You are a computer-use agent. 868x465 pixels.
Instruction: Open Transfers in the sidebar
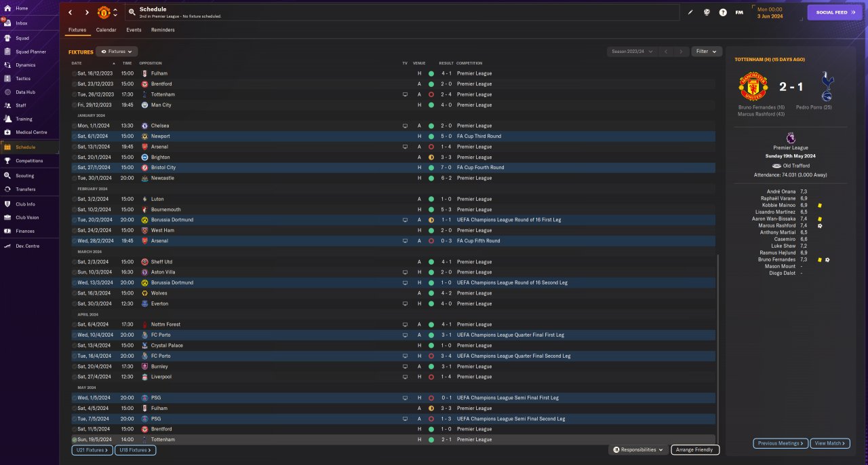[29, 189]
